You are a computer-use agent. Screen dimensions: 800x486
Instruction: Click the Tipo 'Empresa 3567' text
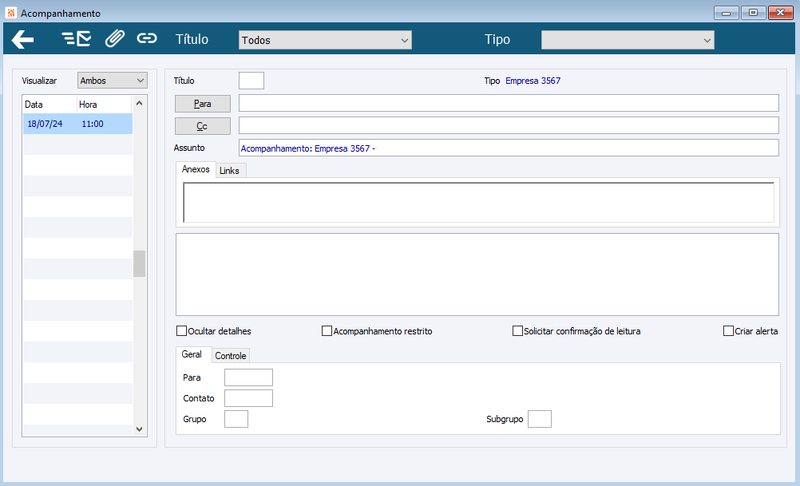pyautogui.click(x=533, y=81)
